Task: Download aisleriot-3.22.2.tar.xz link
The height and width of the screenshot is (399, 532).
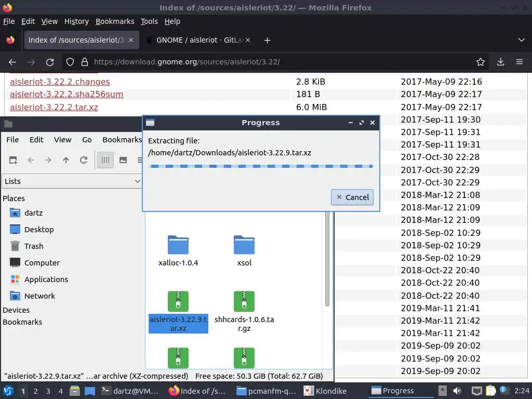Action: (x=54, y=107)
